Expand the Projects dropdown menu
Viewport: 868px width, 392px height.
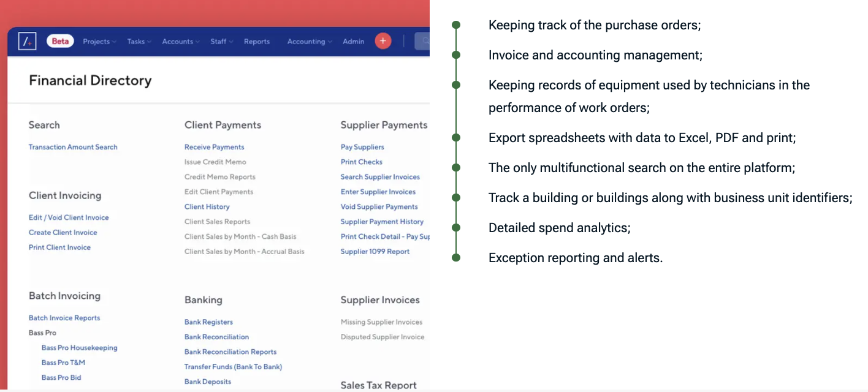coord(100,42)
